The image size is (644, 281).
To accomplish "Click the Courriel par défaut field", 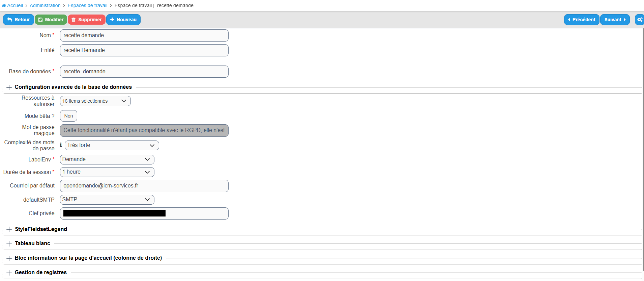I will 144,186.
